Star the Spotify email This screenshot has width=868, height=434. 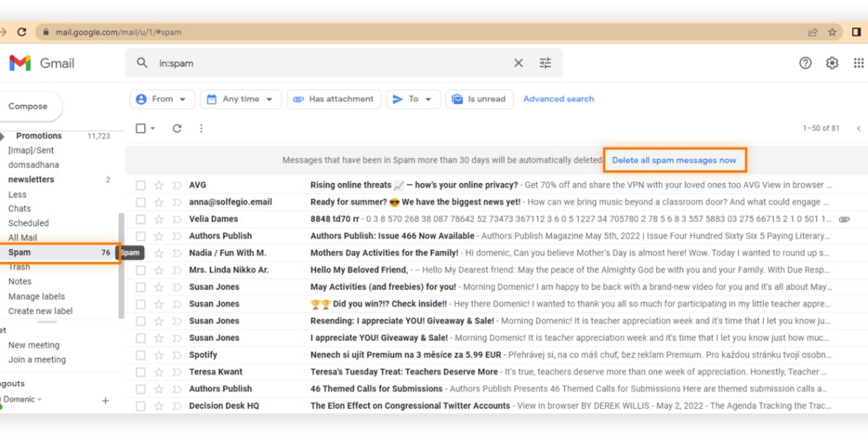(159, 355)
